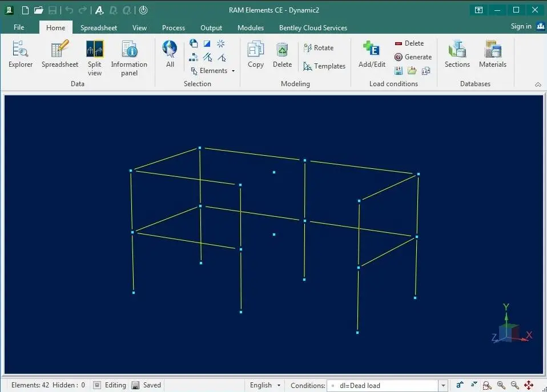Switch to the Process tab
547x392 pixels.
pos(174,27)
